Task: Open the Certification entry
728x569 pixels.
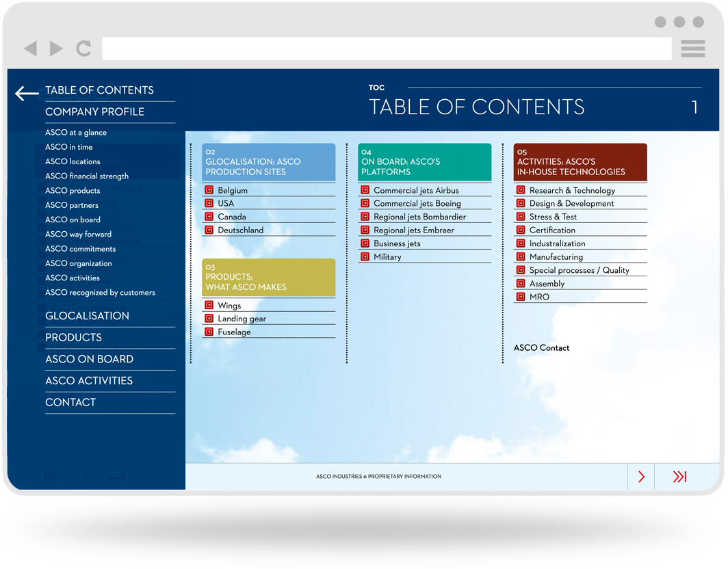Action: (552, 230)
